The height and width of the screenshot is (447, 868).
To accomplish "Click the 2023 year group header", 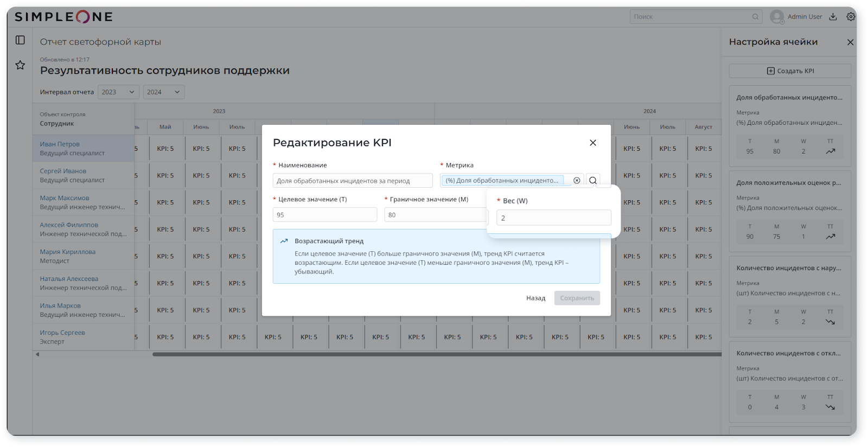I will (x=219, y=111).
